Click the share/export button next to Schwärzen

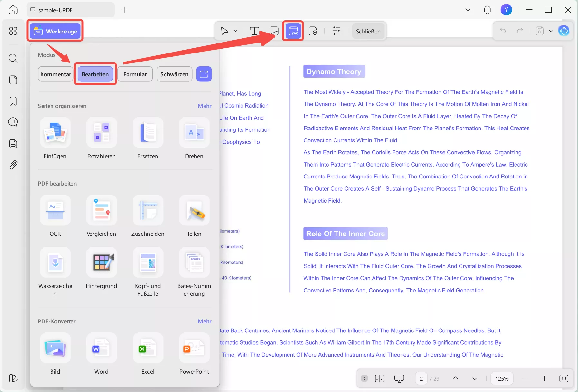(204, 74)
